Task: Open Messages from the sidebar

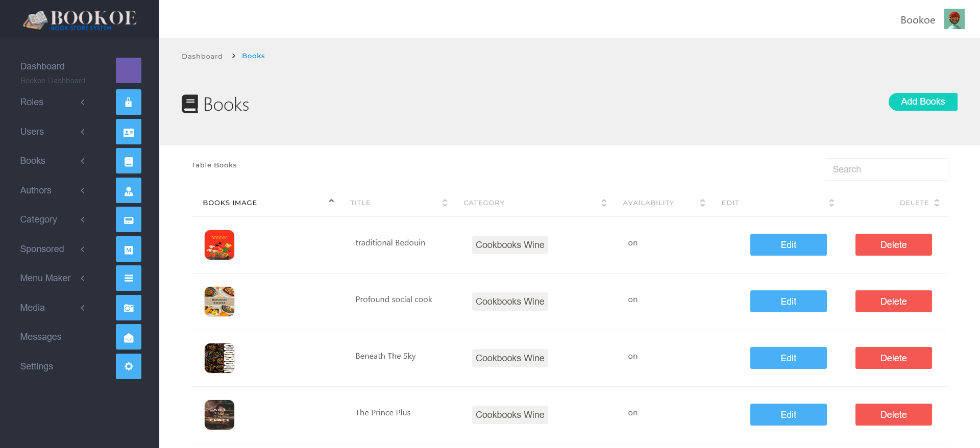Action: (x=41, y=337)
